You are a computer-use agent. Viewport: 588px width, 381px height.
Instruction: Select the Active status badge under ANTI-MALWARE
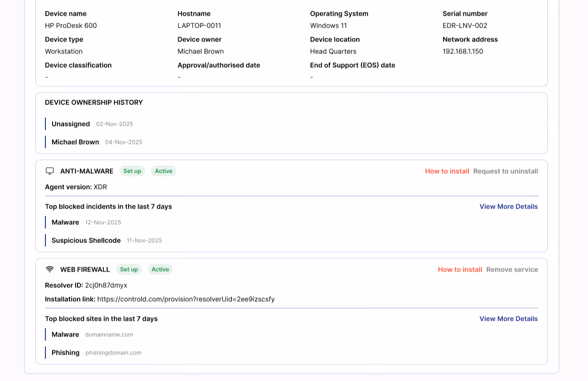(163, 170)
